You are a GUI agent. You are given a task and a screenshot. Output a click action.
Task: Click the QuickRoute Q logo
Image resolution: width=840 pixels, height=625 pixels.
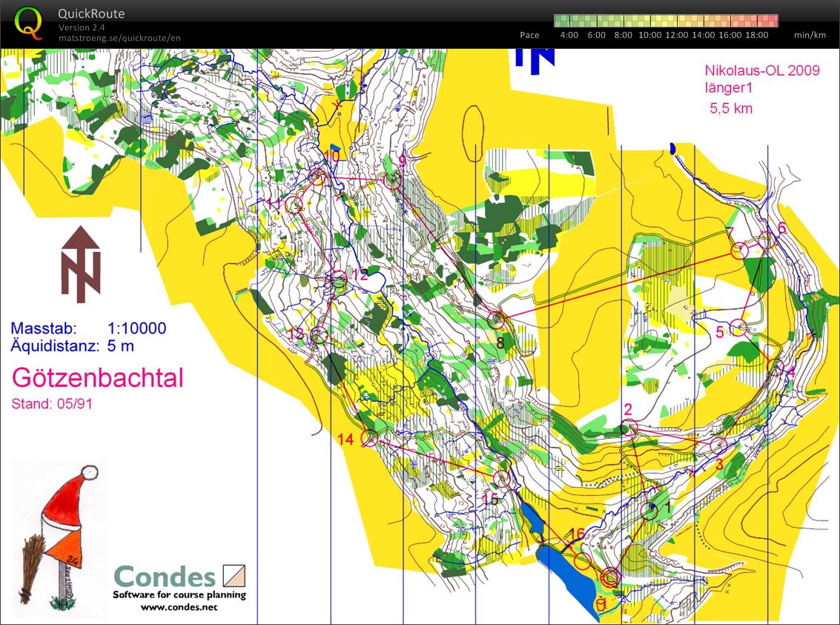point(29,23)
